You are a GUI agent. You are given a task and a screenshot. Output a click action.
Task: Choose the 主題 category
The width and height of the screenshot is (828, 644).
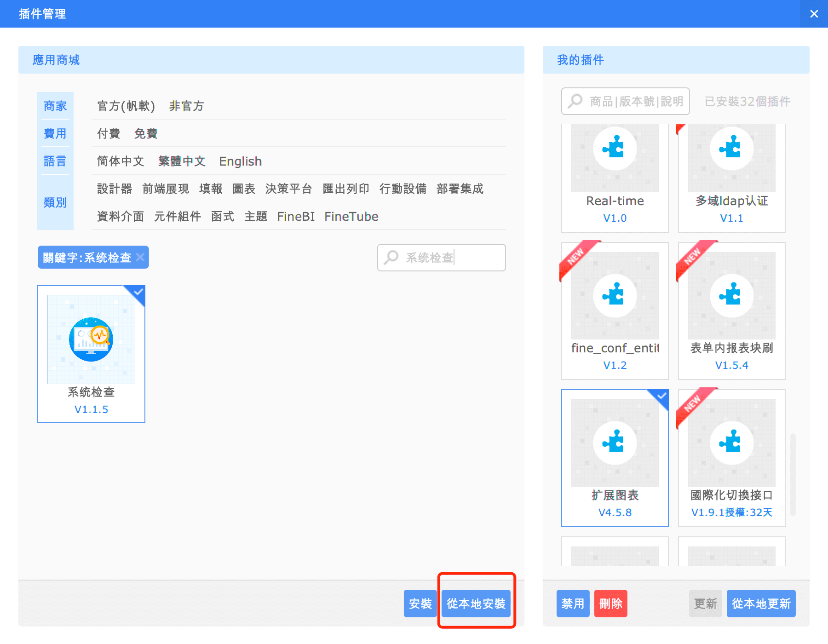256,217
